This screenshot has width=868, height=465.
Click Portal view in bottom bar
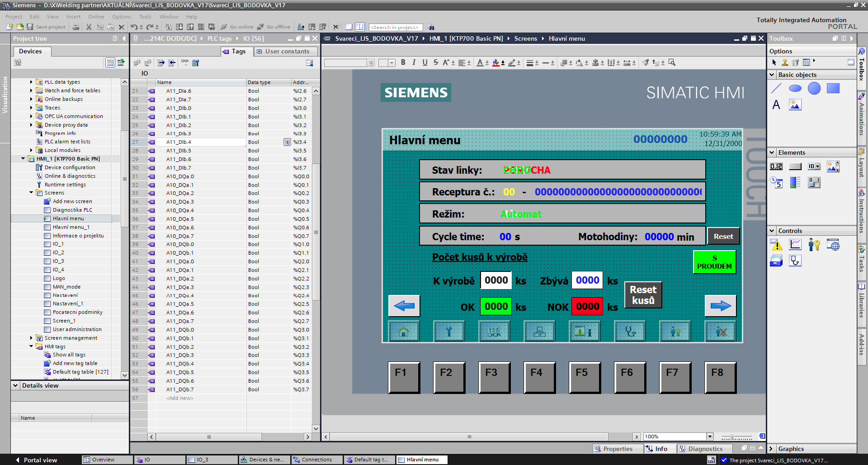pos(36,460)
